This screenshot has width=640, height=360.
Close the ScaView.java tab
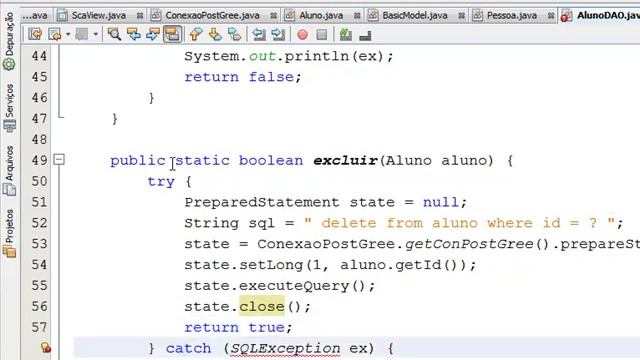pyautogui.click(x=140, y=16)
